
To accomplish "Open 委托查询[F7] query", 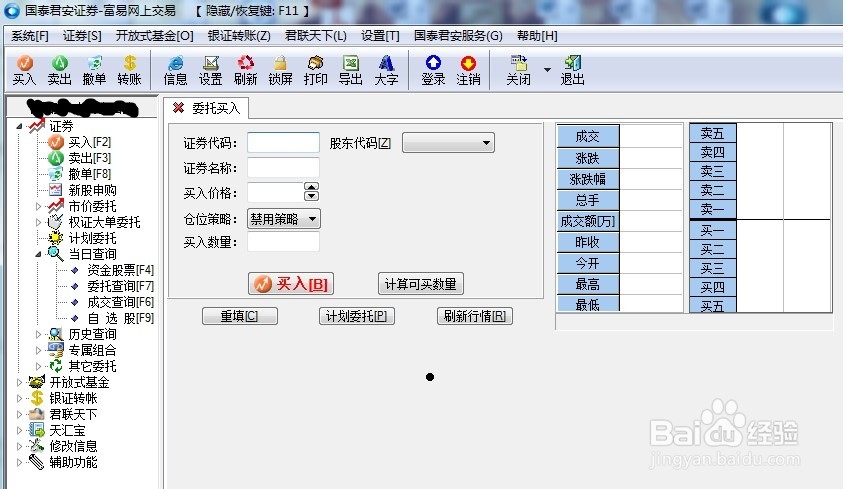I will click(120, 286).
